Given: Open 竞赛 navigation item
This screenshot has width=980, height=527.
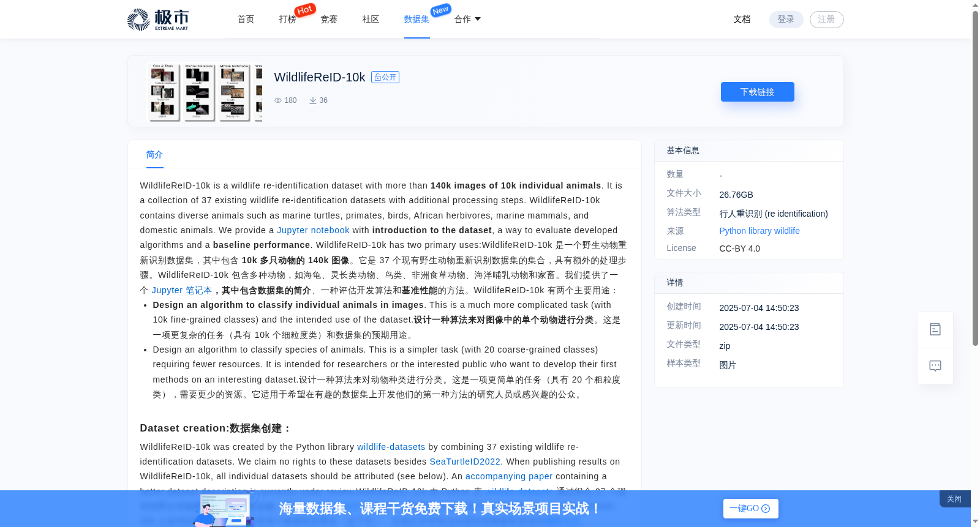Looking at the screenshot, I should pos(329,20).
